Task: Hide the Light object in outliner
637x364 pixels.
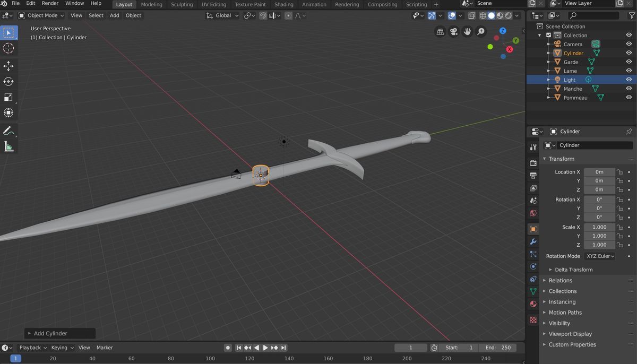Action: pyautogui.click(x=629, y=80)
